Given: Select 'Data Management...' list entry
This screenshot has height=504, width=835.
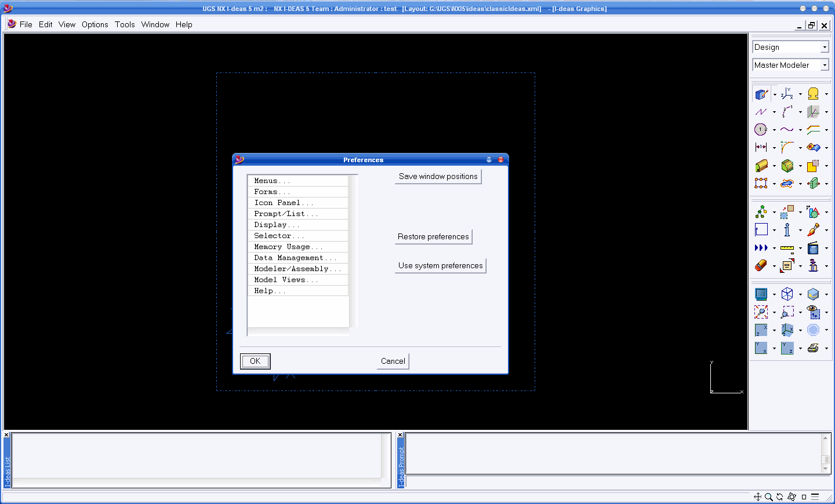Looking at the screenshot, I should click(x=298, y=258).
